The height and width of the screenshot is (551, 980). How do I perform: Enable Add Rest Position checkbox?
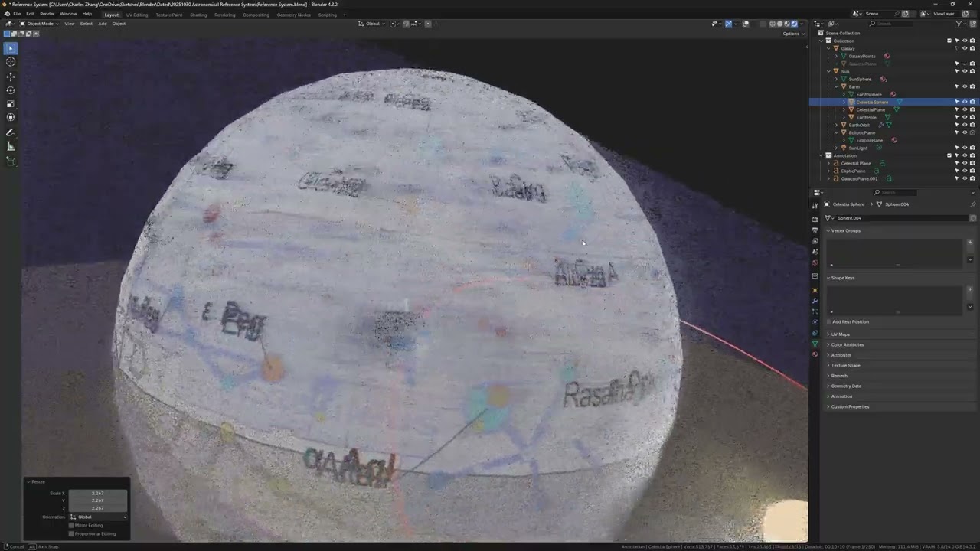pyautogui.click(x=829, y=321)
